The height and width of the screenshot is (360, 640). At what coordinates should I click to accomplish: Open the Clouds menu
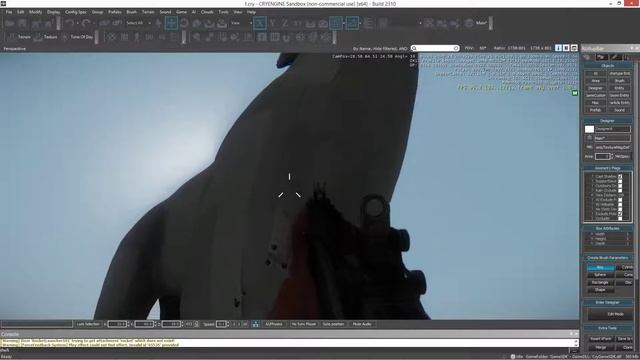tap(207, 12)
